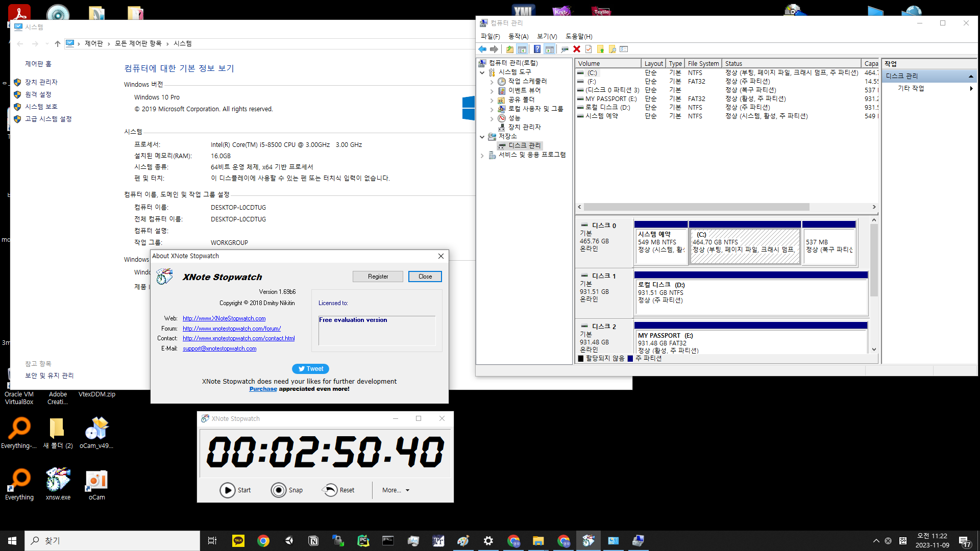Image resolution: width=980 pixels, height=551 pixels.
Task: Toggle Show/Hide Console Tree toolbar button
Action: [522, 49]
